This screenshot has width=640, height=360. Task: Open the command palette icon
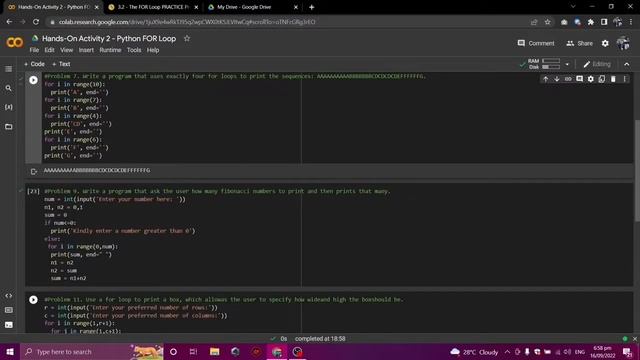pyautogui.click(x=9, y=310)
